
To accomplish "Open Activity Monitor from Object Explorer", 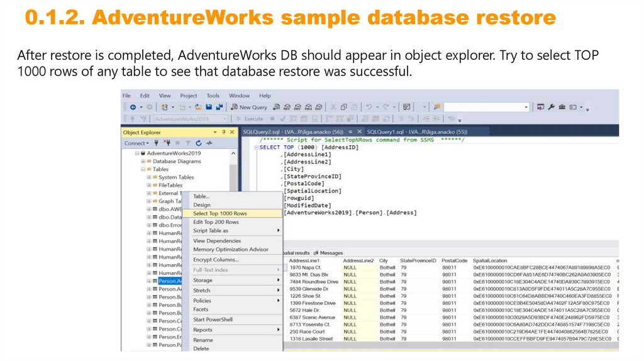I will 209,143.
